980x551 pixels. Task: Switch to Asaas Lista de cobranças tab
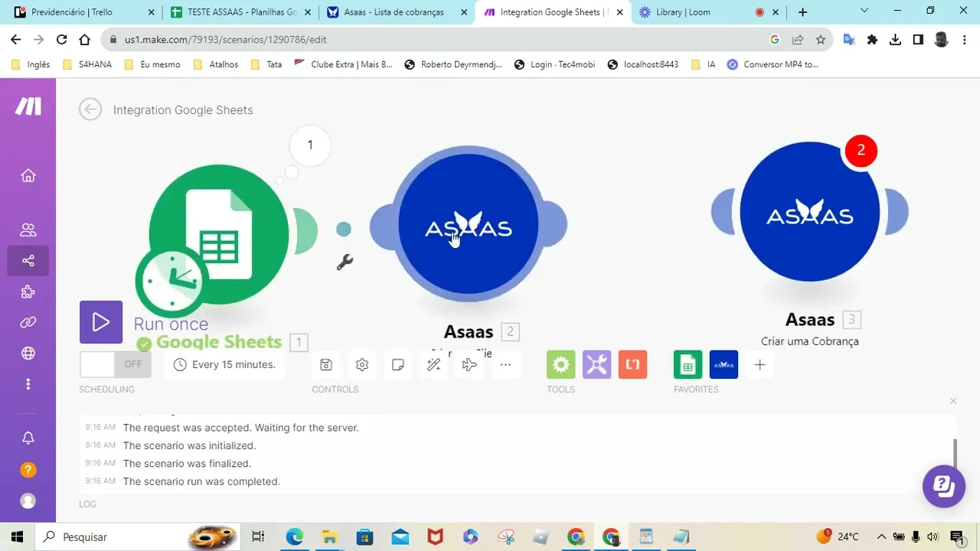tap(397, 12)
